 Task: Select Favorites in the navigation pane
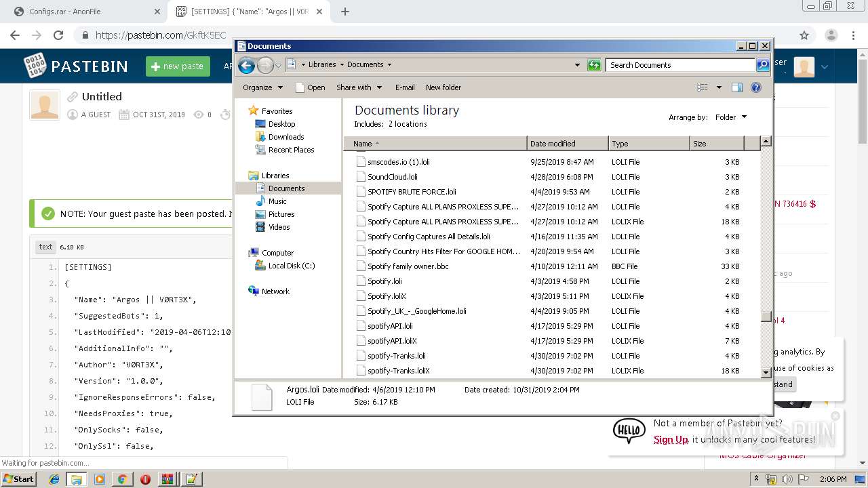(277, 111)
